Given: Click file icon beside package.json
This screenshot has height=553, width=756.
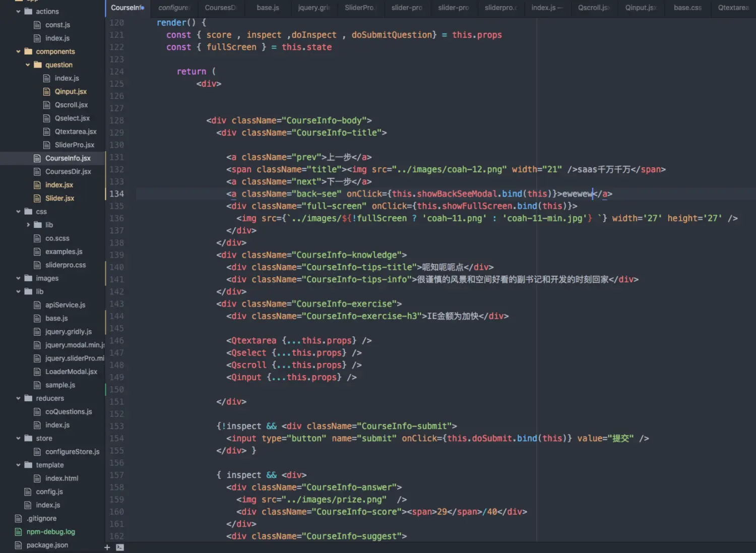Looking at the screenshot, I should click(x=19, y=545).
